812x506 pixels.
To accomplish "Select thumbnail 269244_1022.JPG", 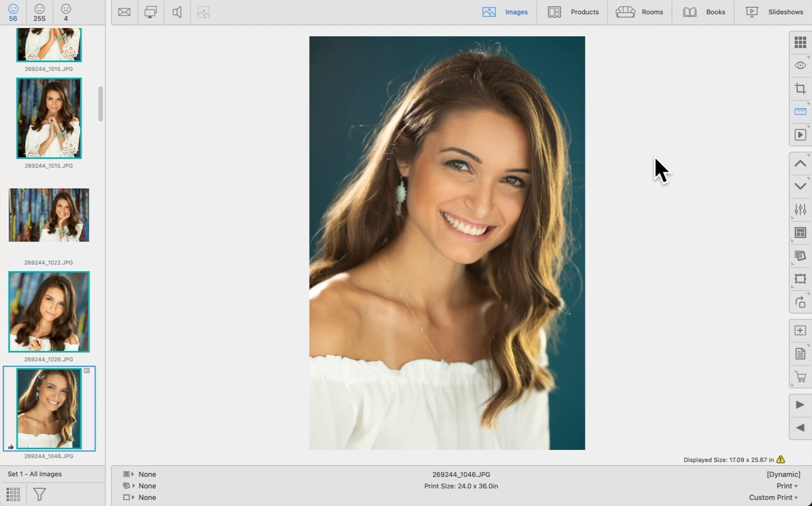I will (x=49, y=215).
